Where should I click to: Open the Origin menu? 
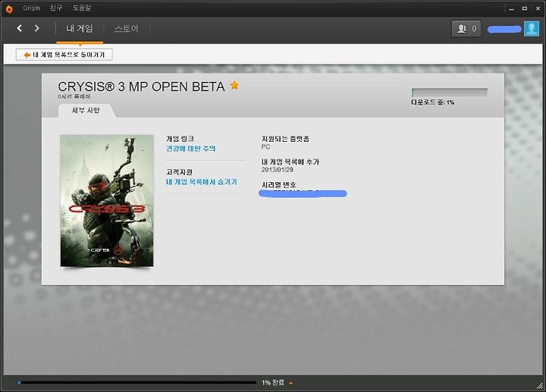point(31,8)
